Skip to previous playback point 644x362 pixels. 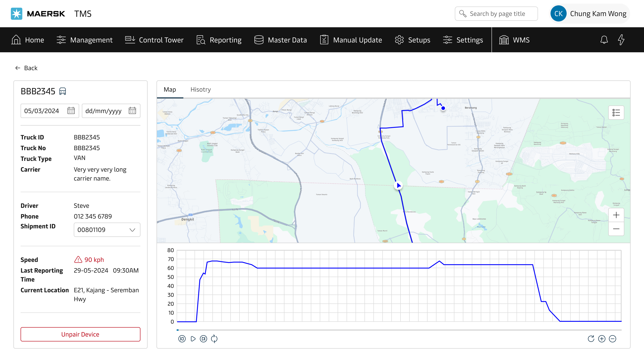[182, 339]
